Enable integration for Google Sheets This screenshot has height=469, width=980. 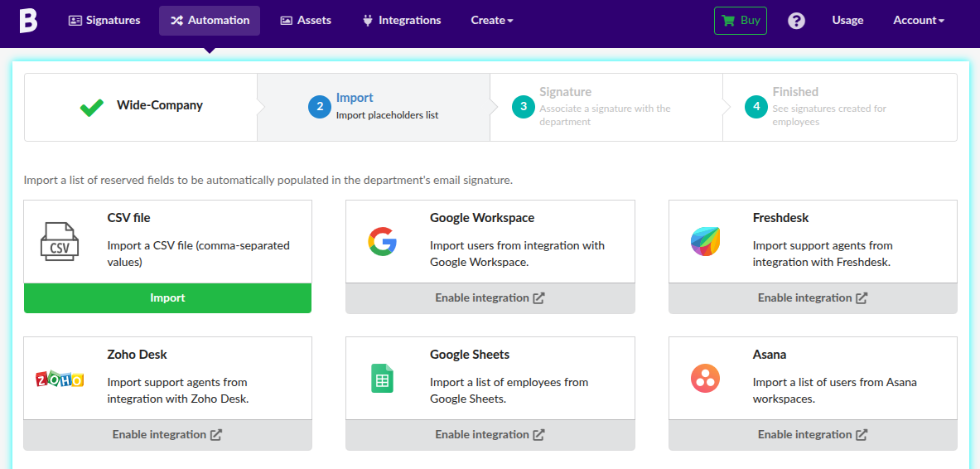click(x=490, y=434)
